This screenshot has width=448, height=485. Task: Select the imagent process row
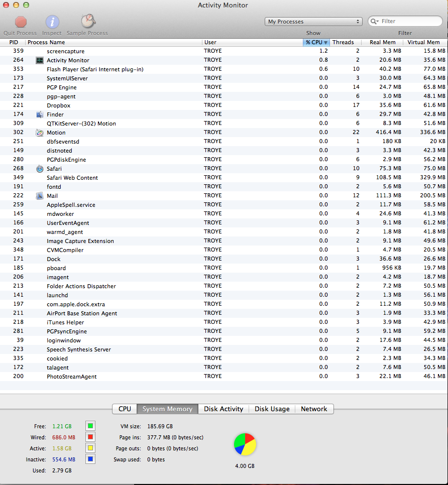tap(224, 277)
